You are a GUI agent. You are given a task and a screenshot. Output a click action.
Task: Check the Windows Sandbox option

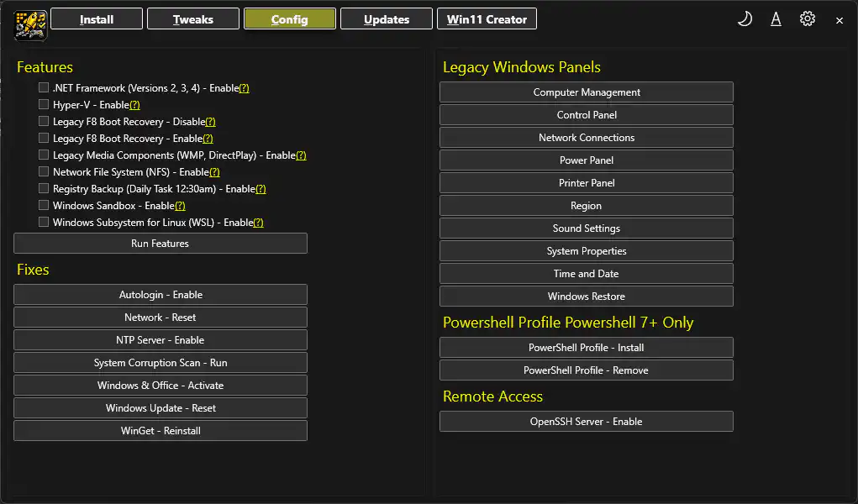[44, 205]
